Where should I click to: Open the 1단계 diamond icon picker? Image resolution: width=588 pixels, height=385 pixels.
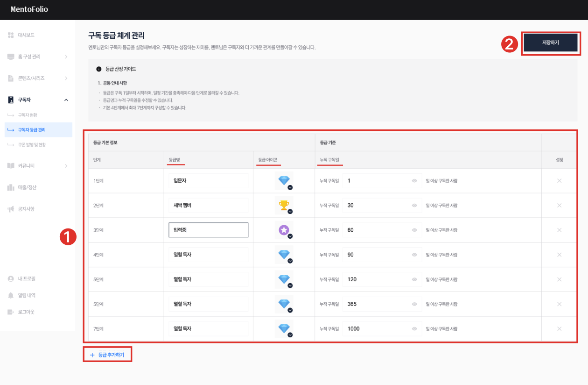coord(284,181)
